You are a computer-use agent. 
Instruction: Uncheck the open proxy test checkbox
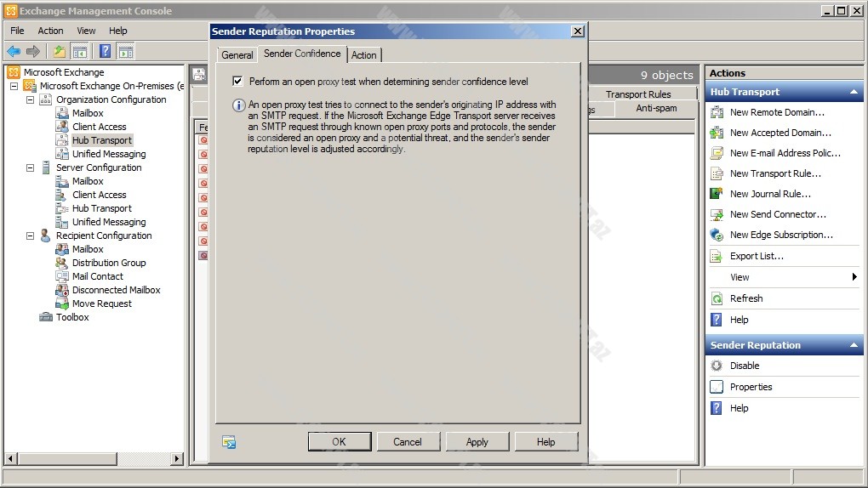click(238, 82)
